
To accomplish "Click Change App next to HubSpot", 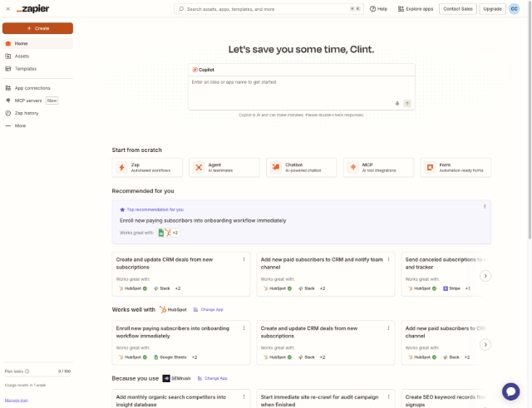I will click(209, 309).
